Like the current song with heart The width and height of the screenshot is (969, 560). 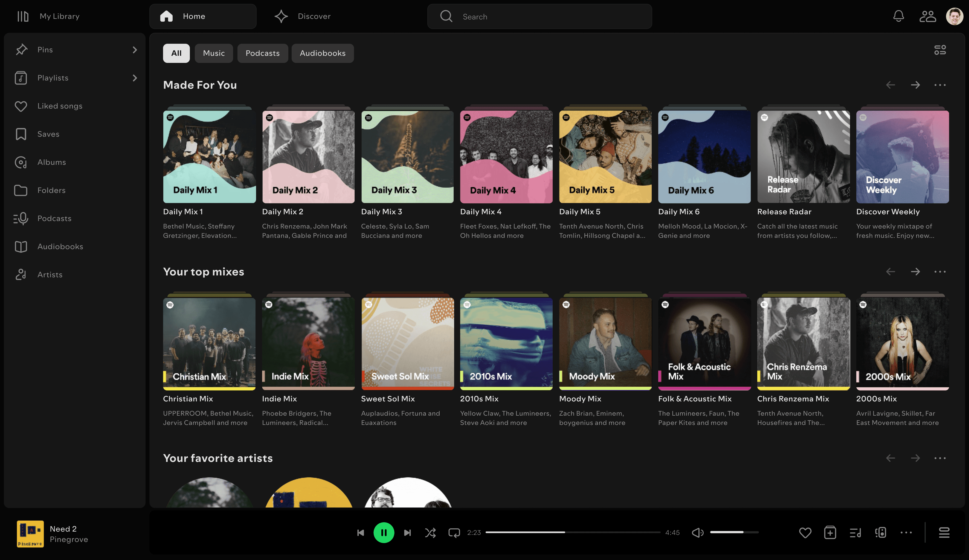coord(805,532)
